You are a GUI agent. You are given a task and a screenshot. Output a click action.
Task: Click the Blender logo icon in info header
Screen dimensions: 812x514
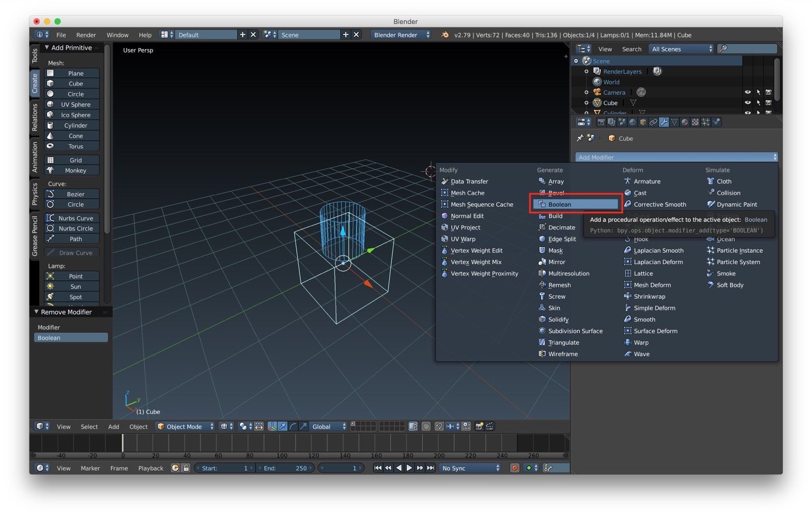[x=445, y=35]
